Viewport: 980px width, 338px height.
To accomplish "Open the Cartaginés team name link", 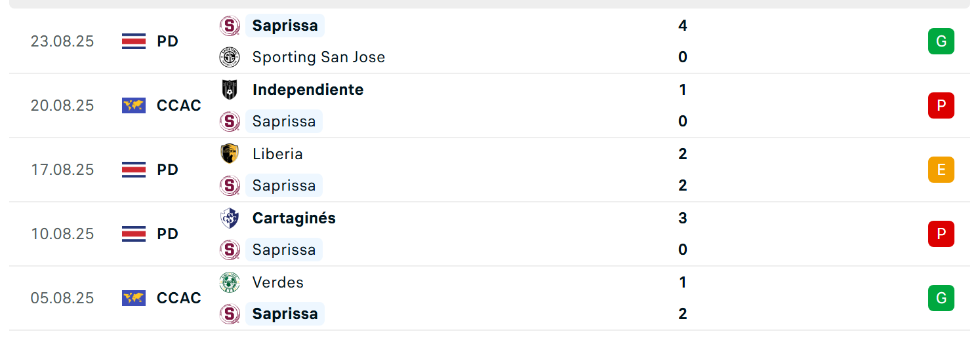I will 294,218.
